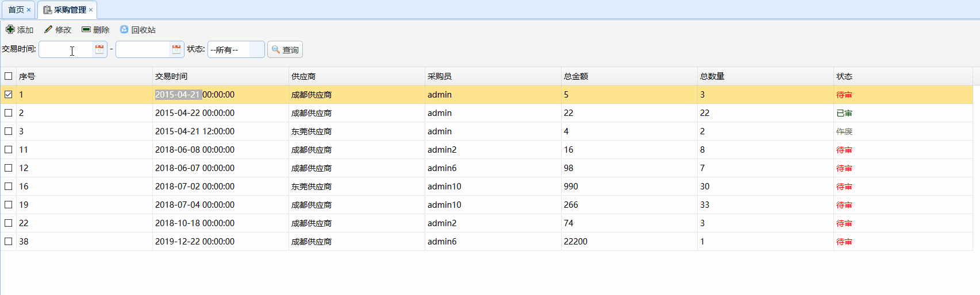
Task: Click admin2 in row 序号 11
Action: tap(442, 150)
